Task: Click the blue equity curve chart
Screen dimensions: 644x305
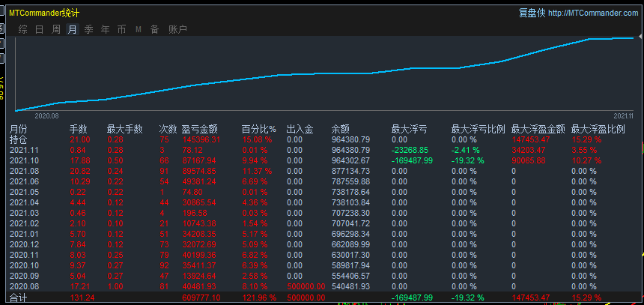Action: pos(322,73)
